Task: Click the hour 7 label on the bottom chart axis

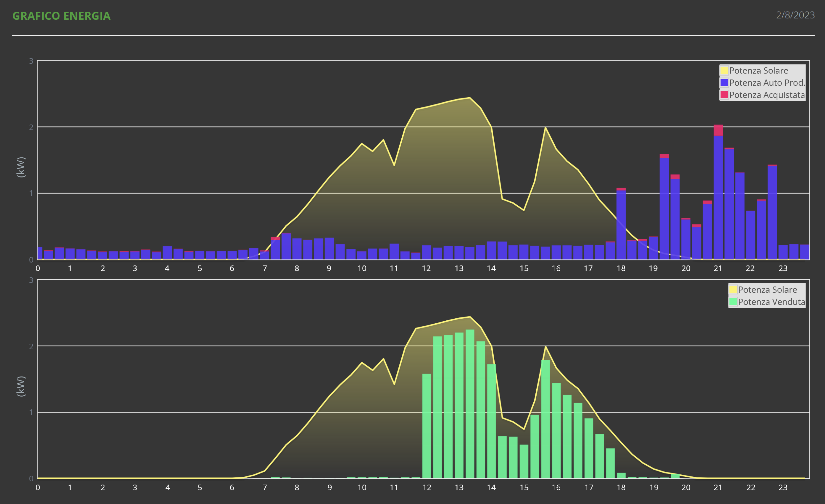Action: 264,488
